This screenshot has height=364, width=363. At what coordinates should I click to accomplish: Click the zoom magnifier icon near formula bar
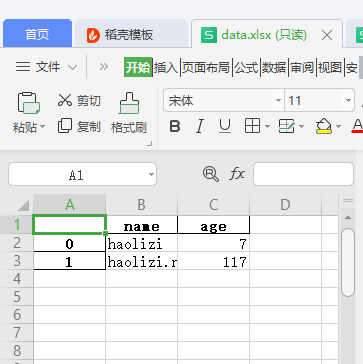click(211, 174)
